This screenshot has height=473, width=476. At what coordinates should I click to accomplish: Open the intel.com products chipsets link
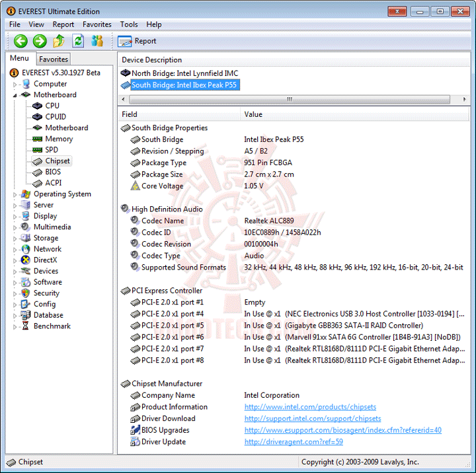point(310,407)
